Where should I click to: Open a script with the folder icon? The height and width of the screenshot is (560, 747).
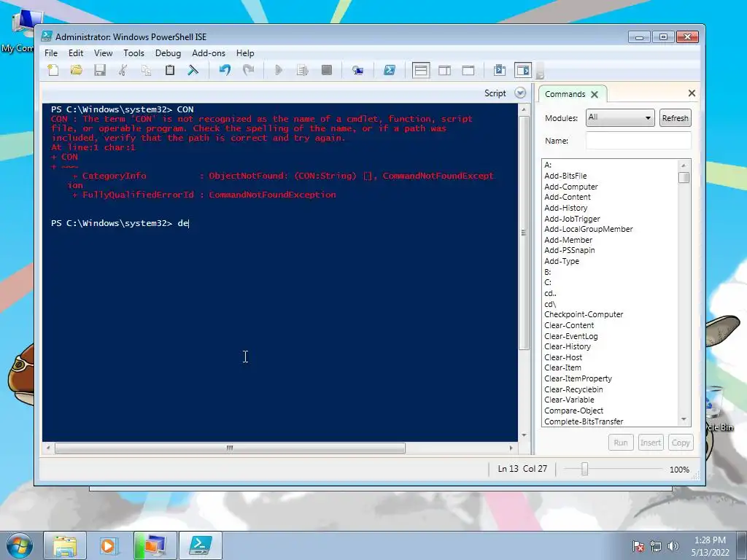(76, 71)
